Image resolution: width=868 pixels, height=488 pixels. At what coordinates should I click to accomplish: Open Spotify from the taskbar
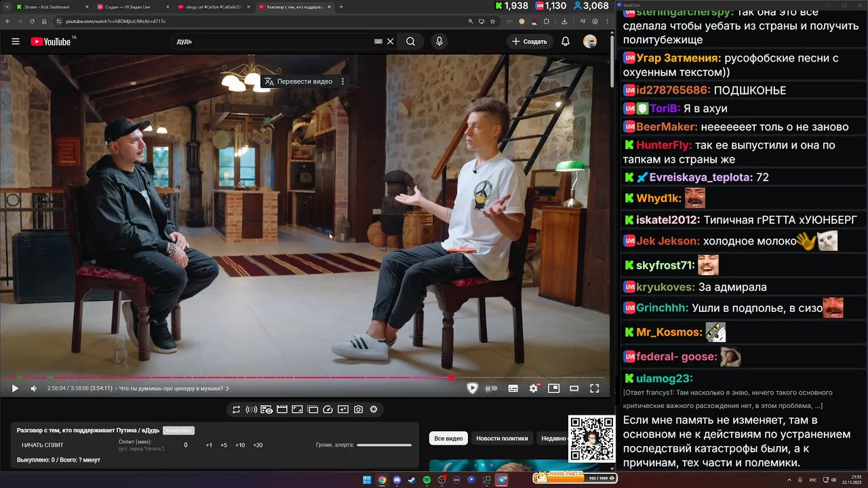coord(427,480)
